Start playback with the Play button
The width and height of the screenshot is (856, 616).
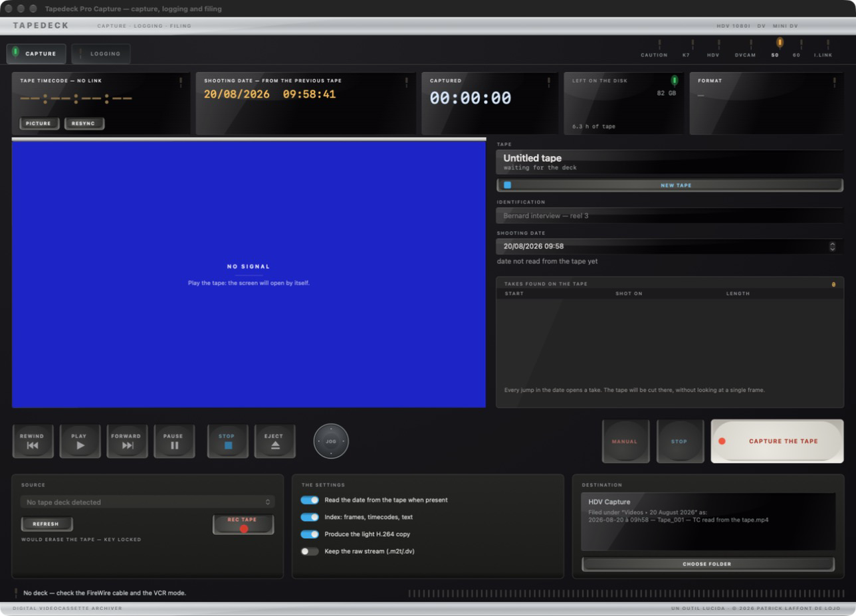80,441
